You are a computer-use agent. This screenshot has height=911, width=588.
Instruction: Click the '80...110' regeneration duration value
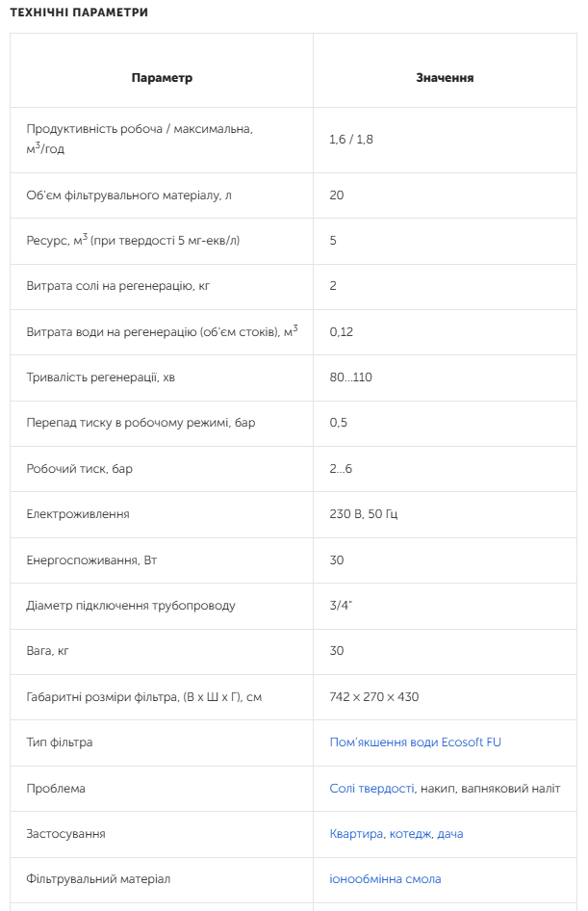350,377
